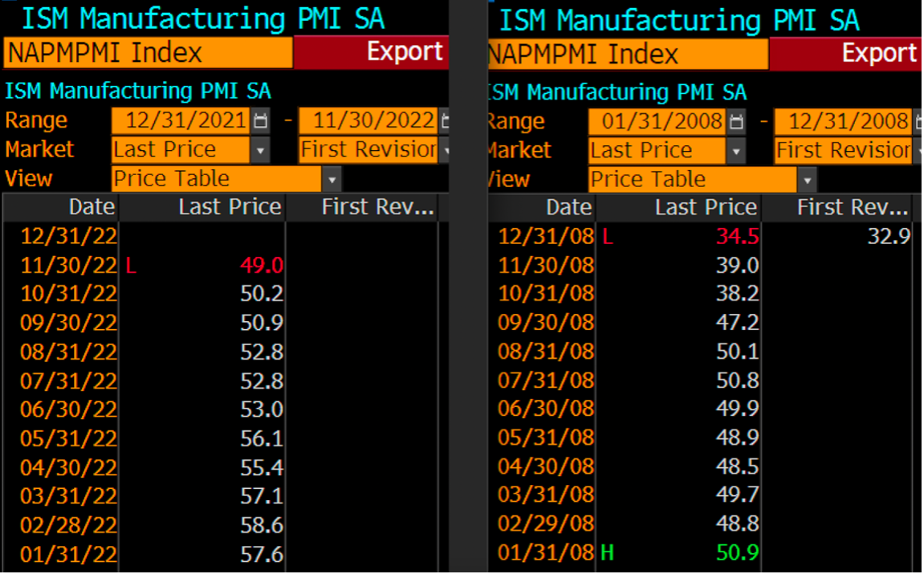
Task: Edit the 11/30/2022 range end field
Action: pyautogui.click(x=368, y=120)
